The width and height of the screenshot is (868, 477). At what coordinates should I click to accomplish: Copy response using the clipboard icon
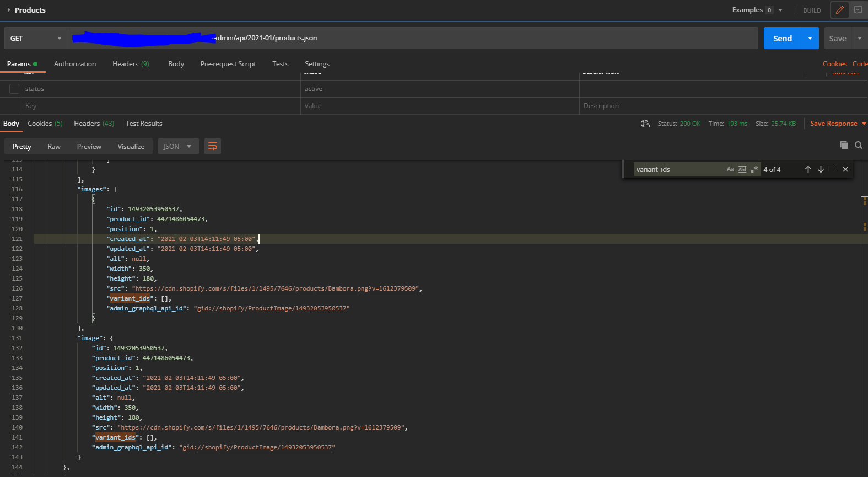pyautogui.click(x=844, y=145)
